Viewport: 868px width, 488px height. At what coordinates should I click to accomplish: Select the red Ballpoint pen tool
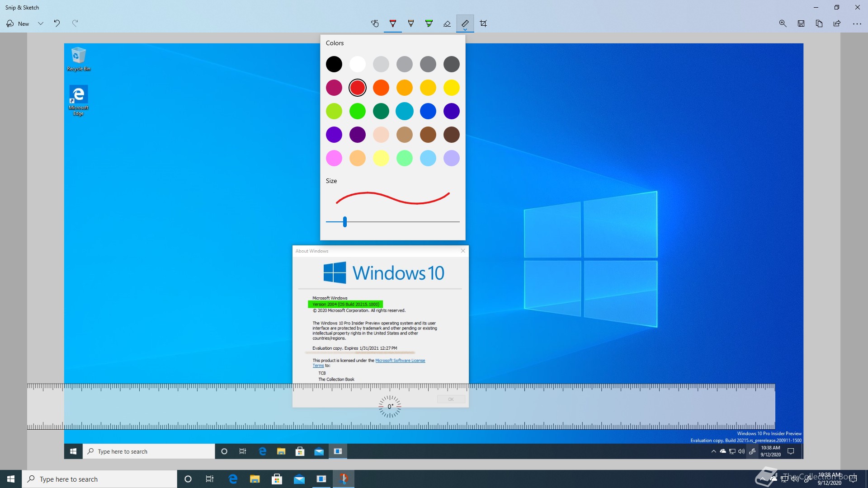coord(393,23)
